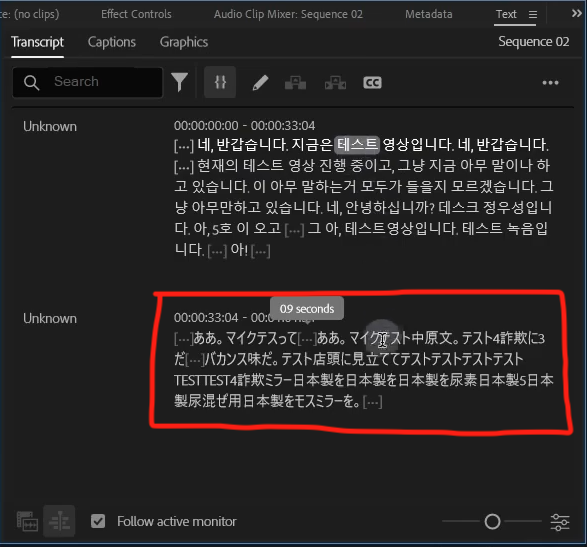Open the Metadata panel tab
Viewport: 587px width, 547px height.
coord(429,14)
